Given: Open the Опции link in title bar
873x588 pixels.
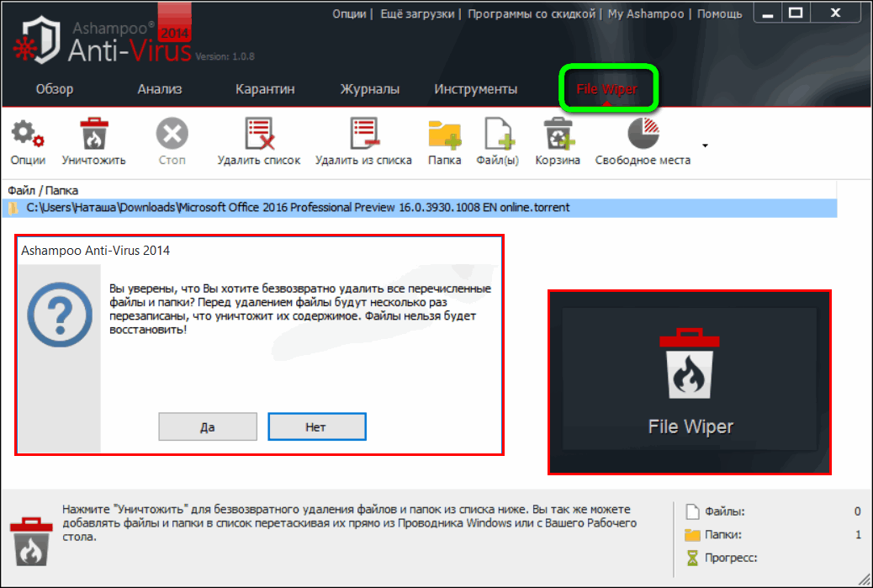Looking at the screenshot, I should click(x=349, y=14).
